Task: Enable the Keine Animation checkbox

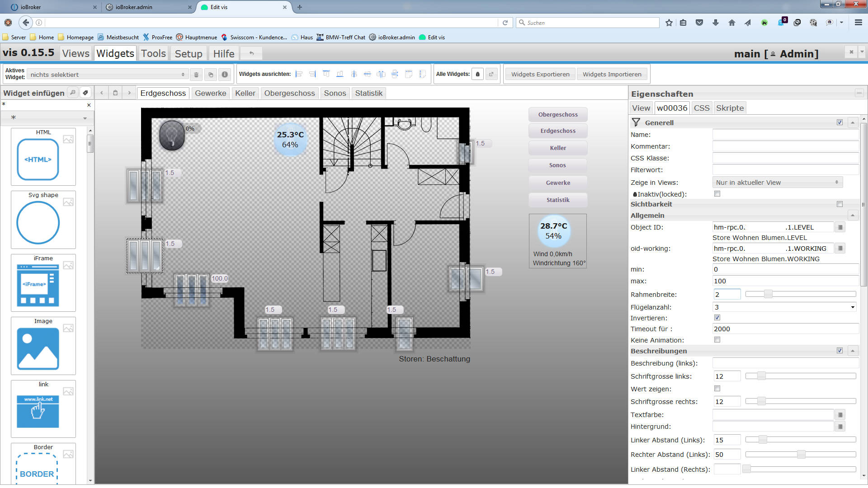Action: coord(717,340)
